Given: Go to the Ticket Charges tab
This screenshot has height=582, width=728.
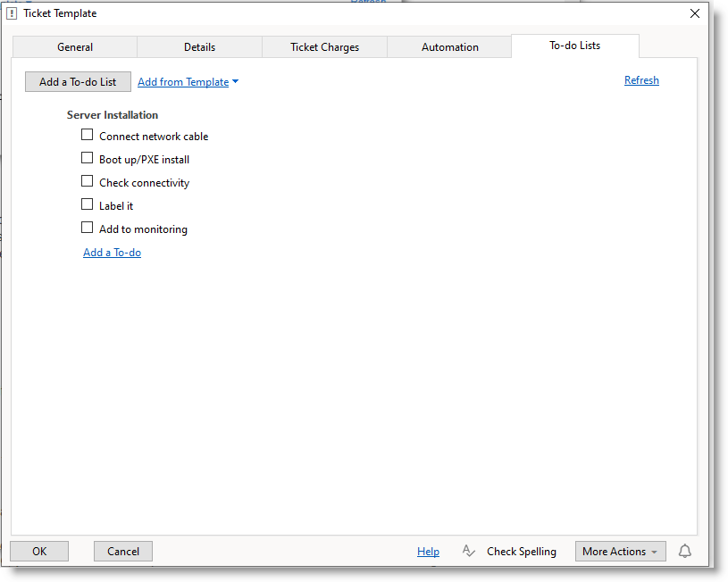Looking at the screenshot, I should 324,47.
